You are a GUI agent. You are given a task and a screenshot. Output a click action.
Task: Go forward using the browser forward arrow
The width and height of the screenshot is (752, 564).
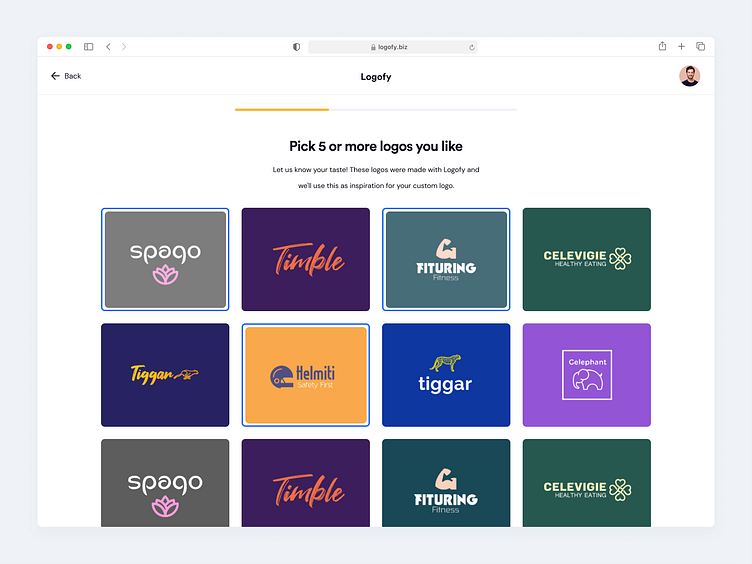click(x=124, y=47)
